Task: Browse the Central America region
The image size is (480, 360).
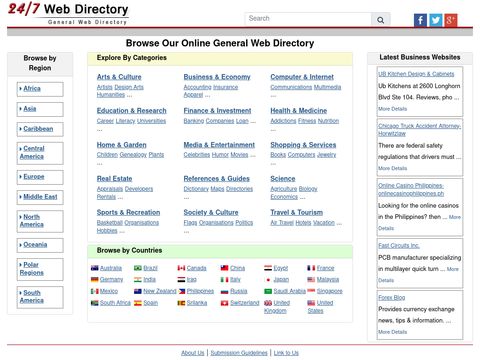Action: coord(32,152)
